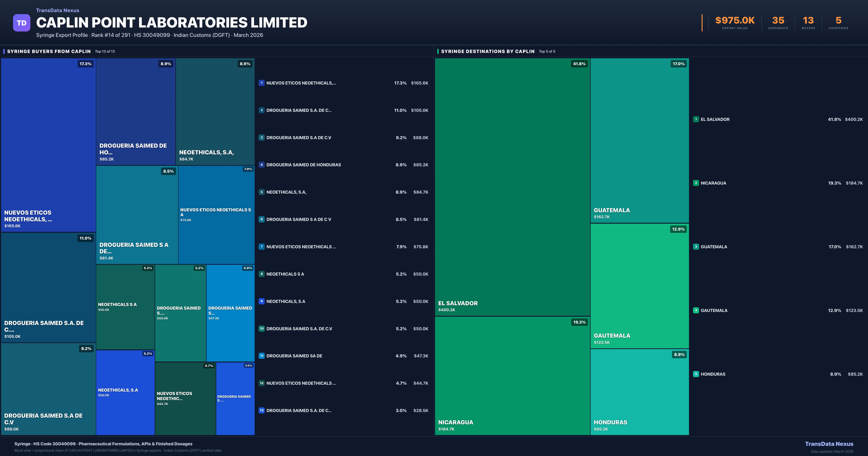The width and height of the screenshot is (868, 456).
Task: Open the Syringe Destinations By Caplin header
Action: pos(488,51)
